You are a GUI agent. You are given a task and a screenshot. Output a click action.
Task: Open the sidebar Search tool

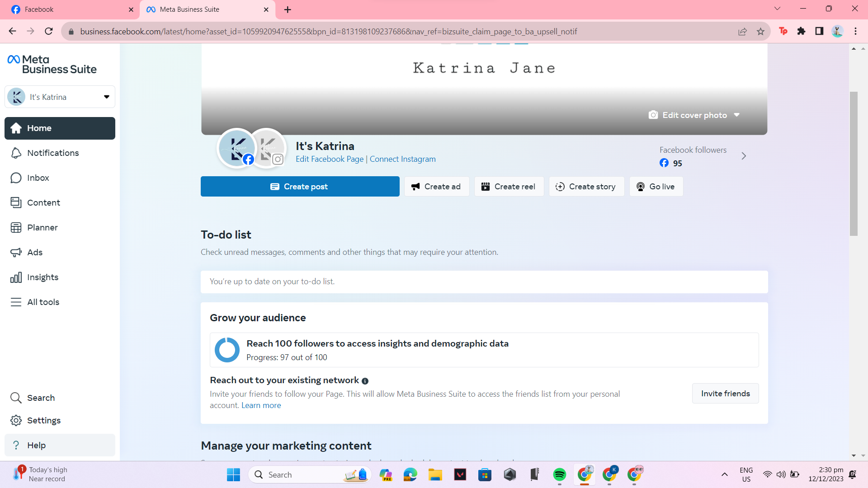(60, 398)
